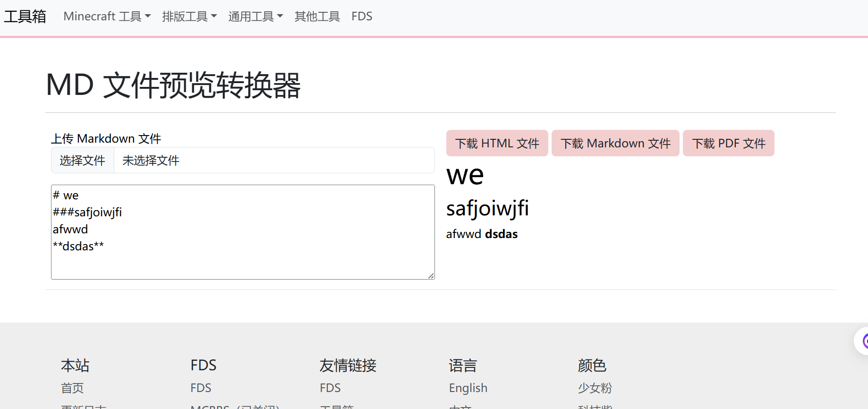Download the Markdown file

[615, 143]
